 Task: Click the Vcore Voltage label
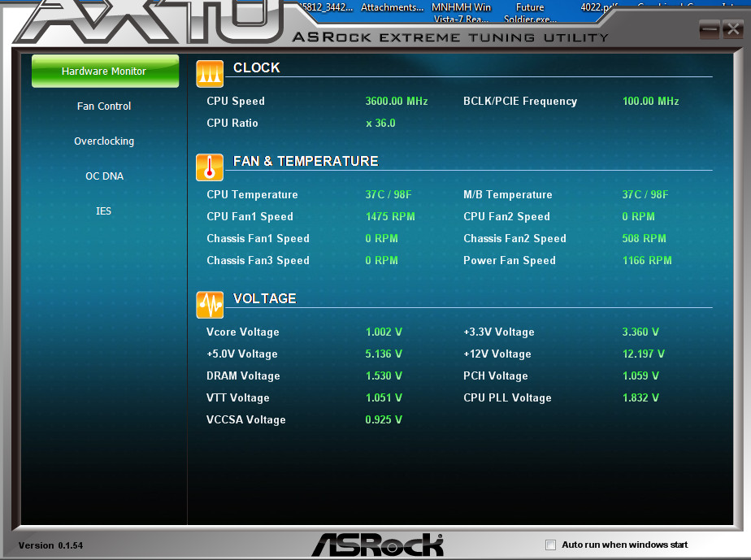pos(243,332)
